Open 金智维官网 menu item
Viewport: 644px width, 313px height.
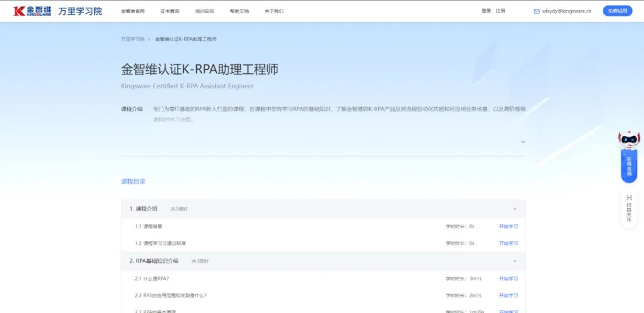click(132, 11)
